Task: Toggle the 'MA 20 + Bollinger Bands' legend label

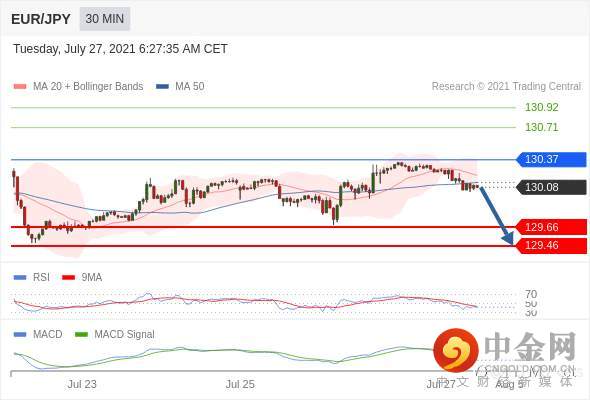Action: click(88, 86)
